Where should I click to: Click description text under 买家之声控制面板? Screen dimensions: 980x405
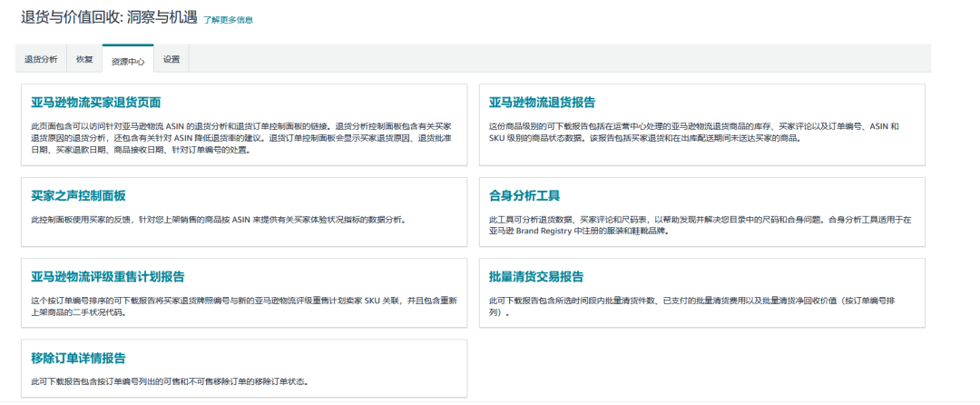point(218,220)
